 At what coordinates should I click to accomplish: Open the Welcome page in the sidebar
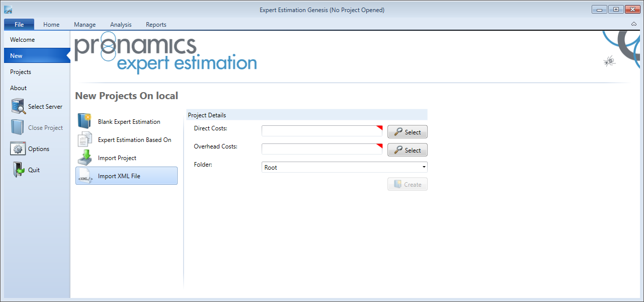(x=23, y=40)
